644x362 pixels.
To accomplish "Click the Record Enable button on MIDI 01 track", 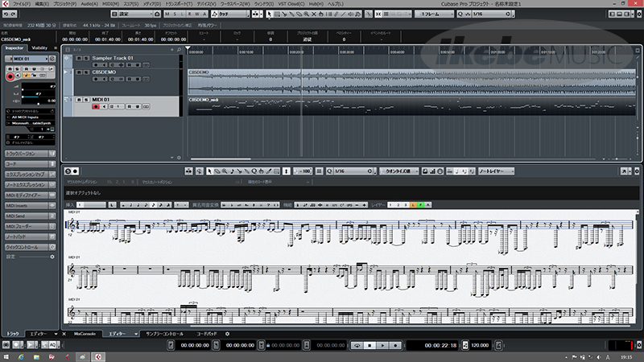I will [94, 107].
